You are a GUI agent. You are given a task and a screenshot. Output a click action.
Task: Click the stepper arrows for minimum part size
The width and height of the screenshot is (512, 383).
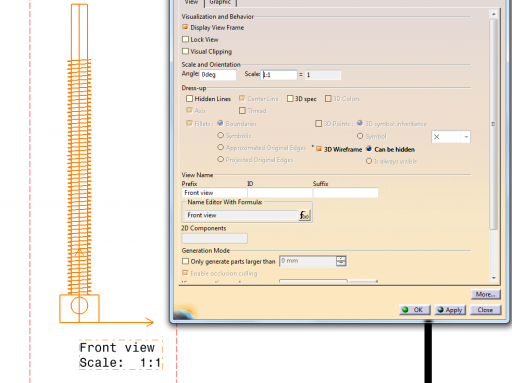(341, 261)
